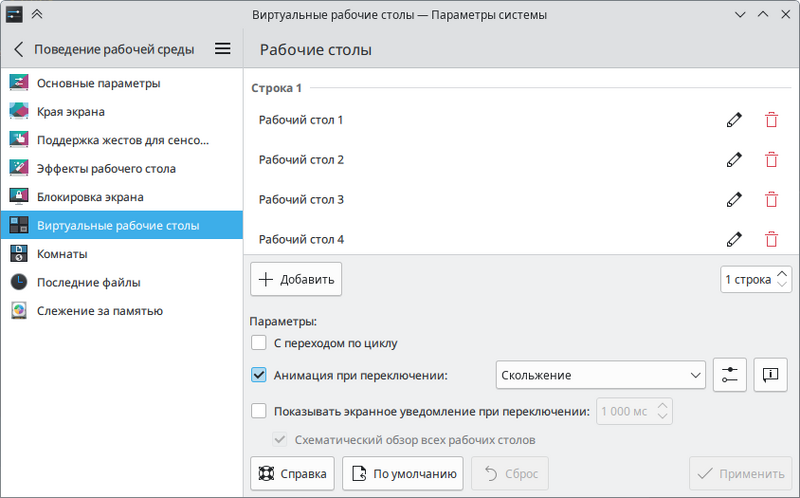Delete Рабочий стол 2 with its trash icon
The image size is (800, 498).
[x=771, y=160]
